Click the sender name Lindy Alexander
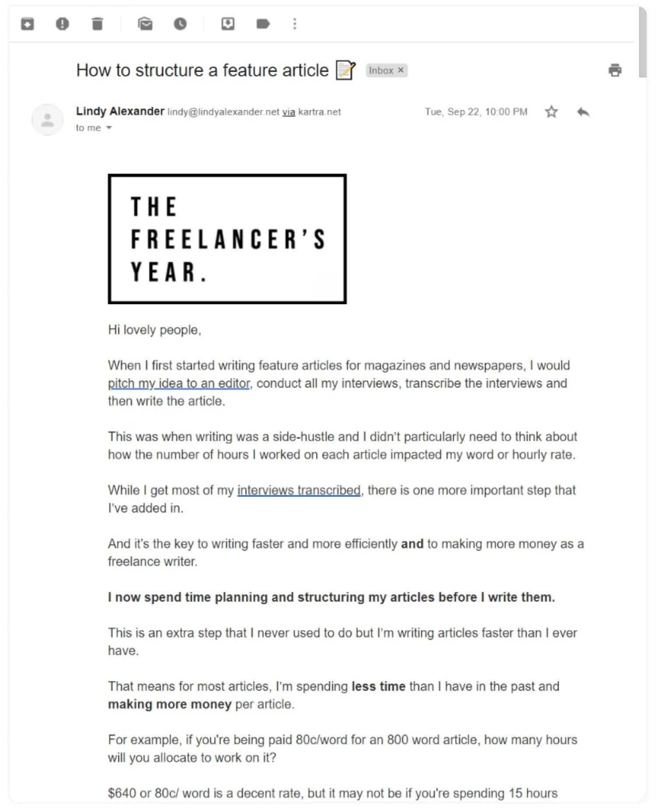 120,111
